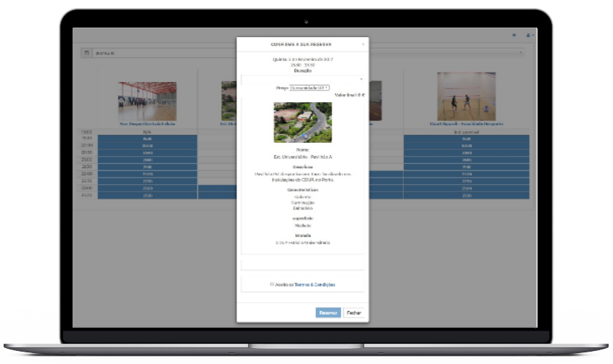Viewport: 613px width, 364px height.
Task: Expand the dropdown arrow at the date bar's right end
Action: tap(521, 53)
